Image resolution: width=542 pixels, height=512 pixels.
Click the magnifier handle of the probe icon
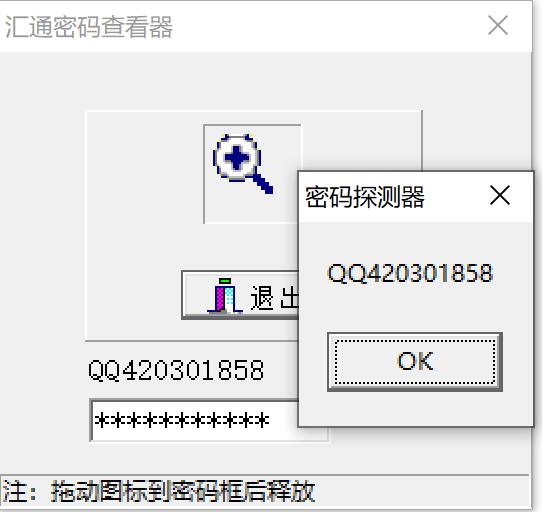(262, 183)
